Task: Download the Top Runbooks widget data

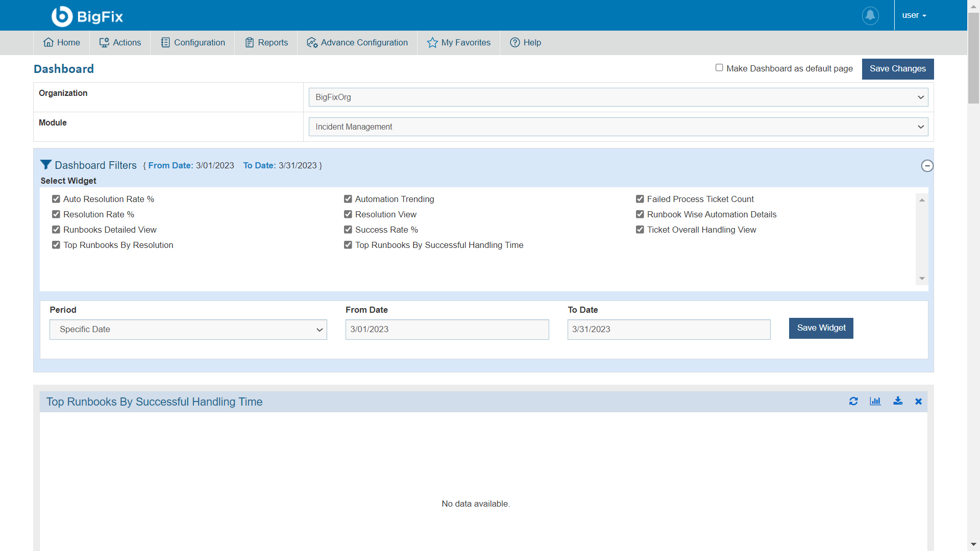Action: pos(898,402)
